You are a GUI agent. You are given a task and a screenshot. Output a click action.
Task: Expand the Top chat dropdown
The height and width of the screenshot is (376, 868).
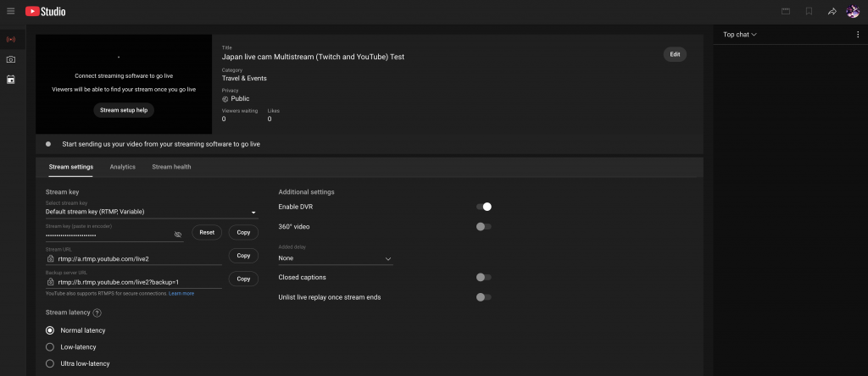click(x=739, y=35)
